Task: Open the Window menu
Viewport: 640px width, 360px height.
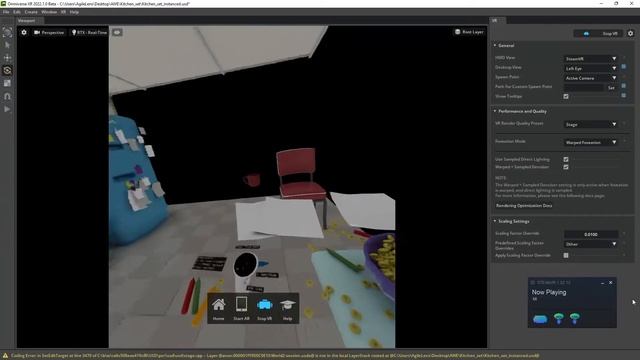Action: 49,12
